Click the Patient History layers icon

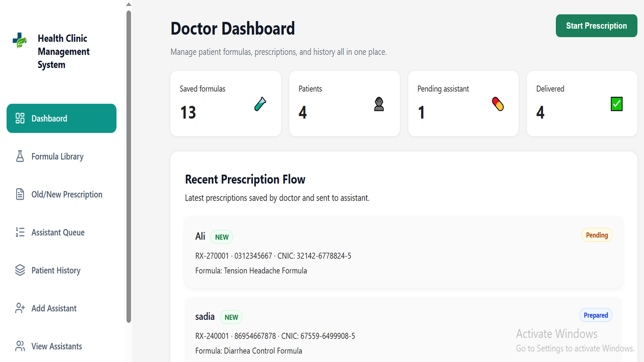[x=20, y=270]
